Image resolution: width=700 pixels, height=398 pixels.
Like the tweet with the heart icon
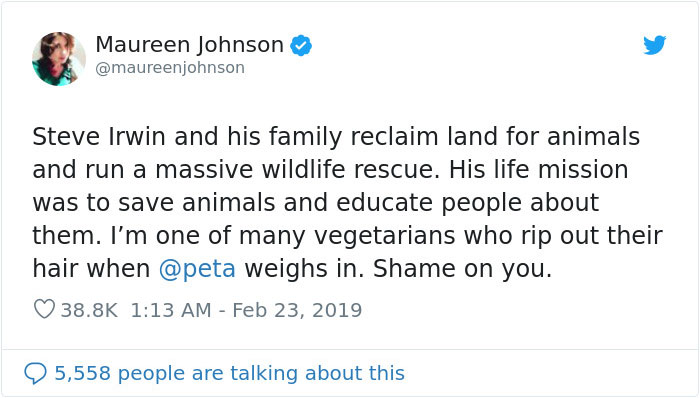pos(44,309)
